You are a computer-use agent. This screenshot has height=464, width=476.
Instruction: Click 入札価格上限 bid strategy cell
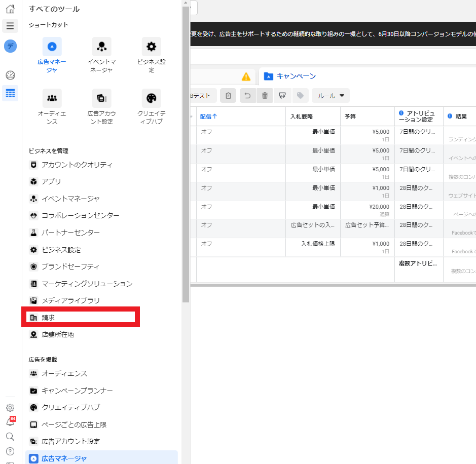tap(313, 247)
